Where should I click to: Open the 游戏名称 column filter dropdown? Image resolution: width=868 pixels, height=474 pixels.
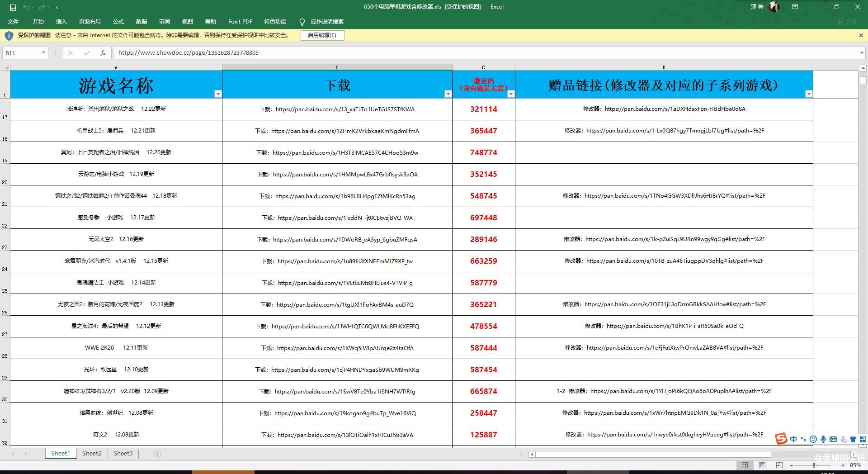(218, 94)
